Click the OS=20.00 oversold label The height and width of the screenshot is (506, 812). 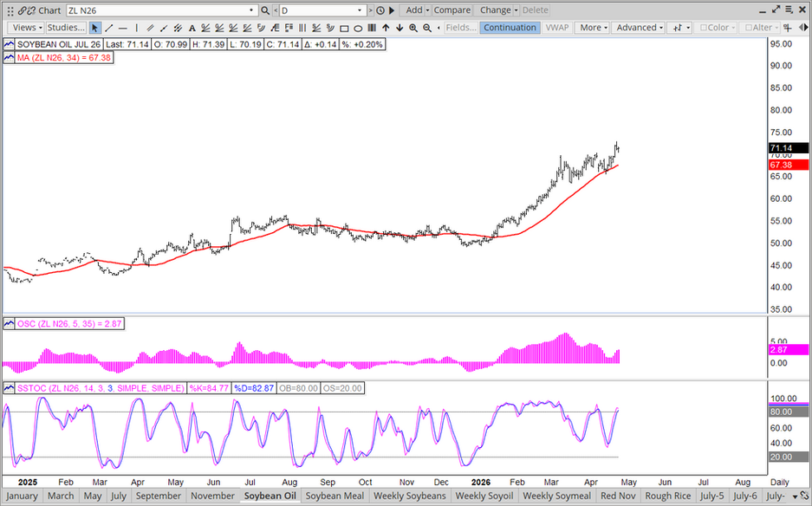point(342,388)
